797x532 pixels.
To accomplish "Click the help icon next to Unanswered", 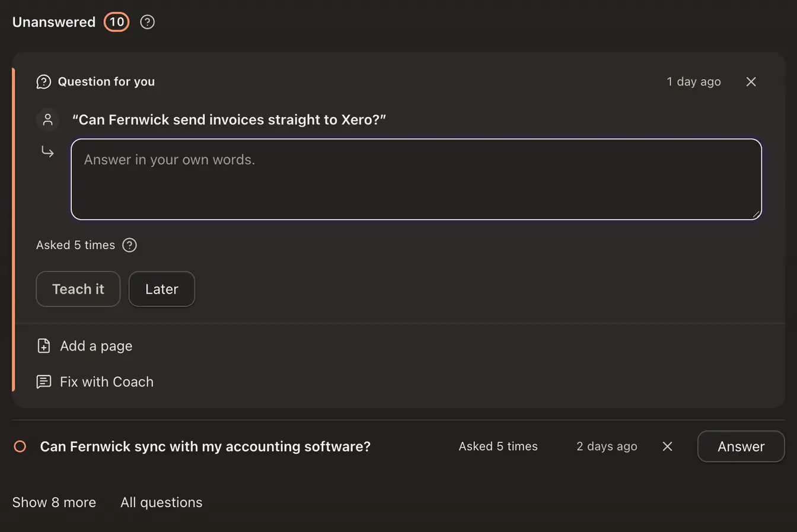I will click(147, 22).
